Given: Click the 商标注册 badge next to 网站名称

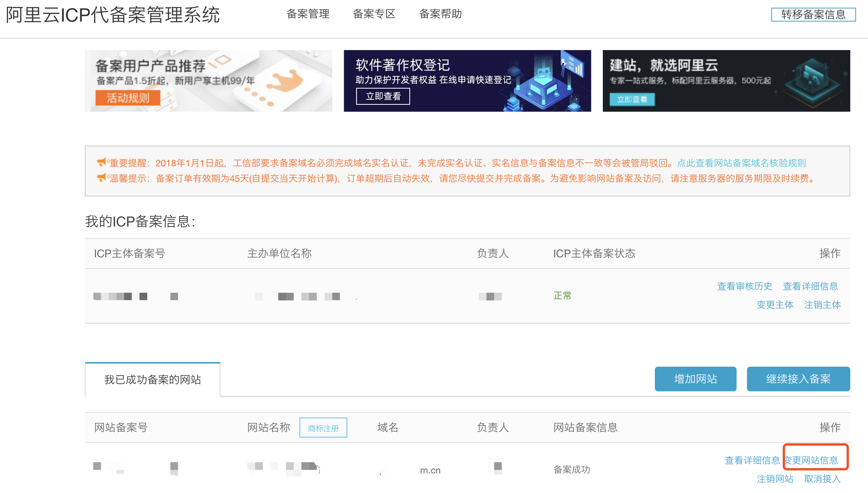Looking at the screenshot, I should click(323, 428).
